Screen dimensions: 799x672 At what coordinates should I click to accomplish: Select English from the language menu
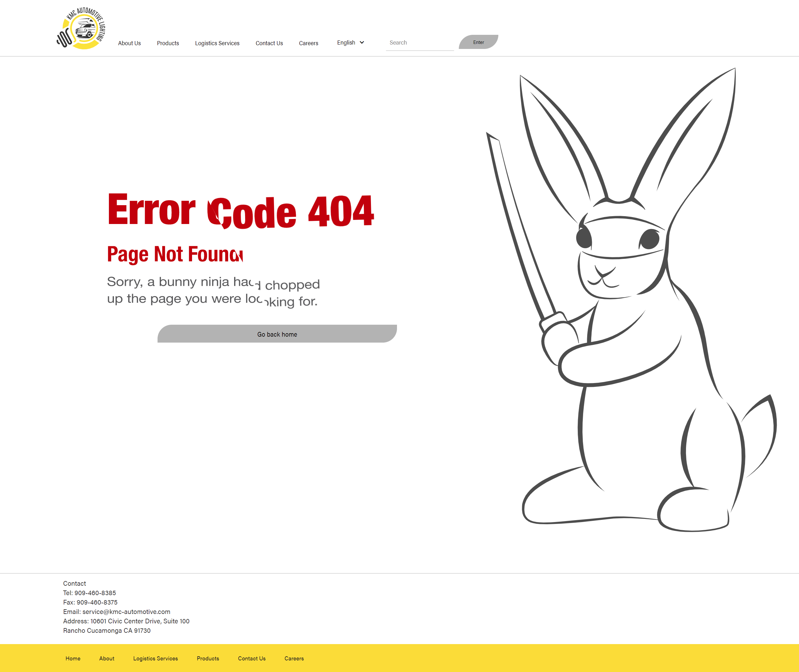(x=346, y=43)
